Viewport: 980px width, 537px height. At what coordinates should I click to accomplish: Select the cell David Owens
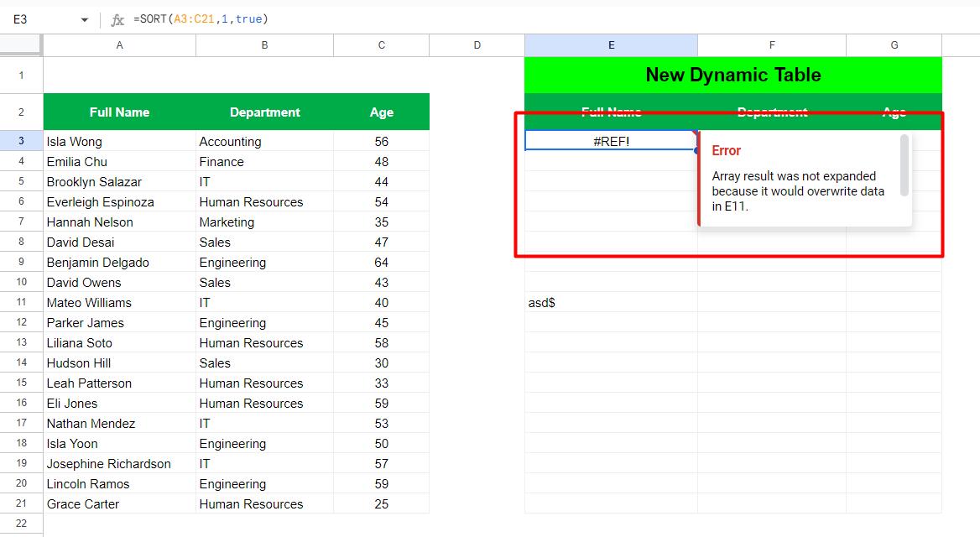point(119,283)
